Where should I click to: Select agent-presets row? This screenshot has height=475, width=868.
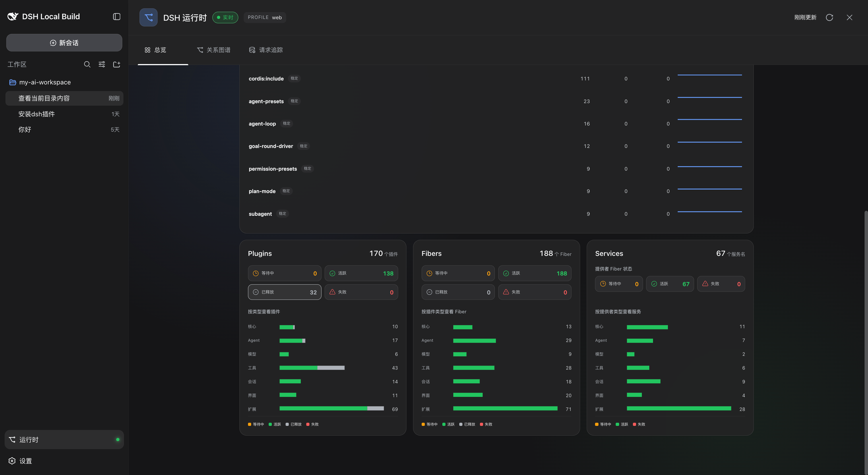pyautogui.click(x=496, y=101)
